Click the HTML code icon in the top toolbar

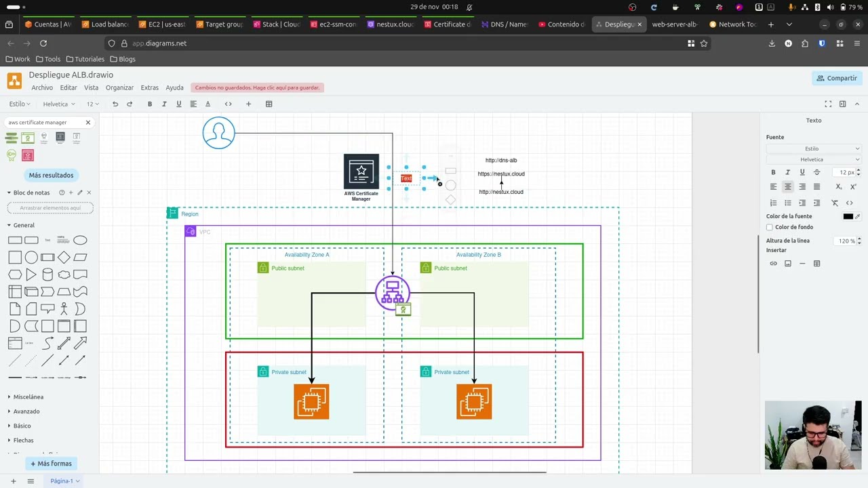tap(228, 104)
